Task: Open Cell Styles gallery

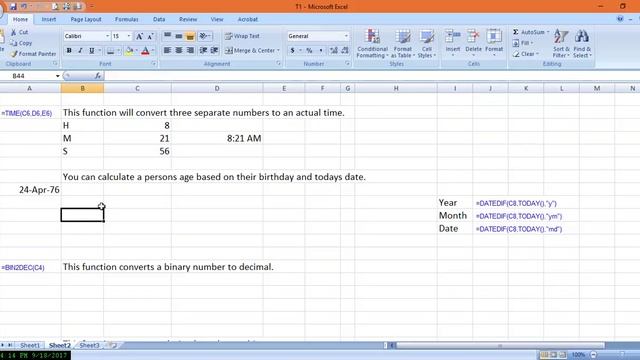Action: click(427, 44)
